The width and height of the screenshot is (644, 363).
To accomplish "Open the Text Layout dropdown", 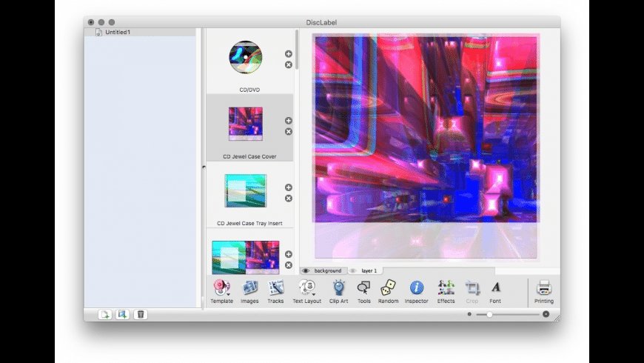I will tap(306, 289).
